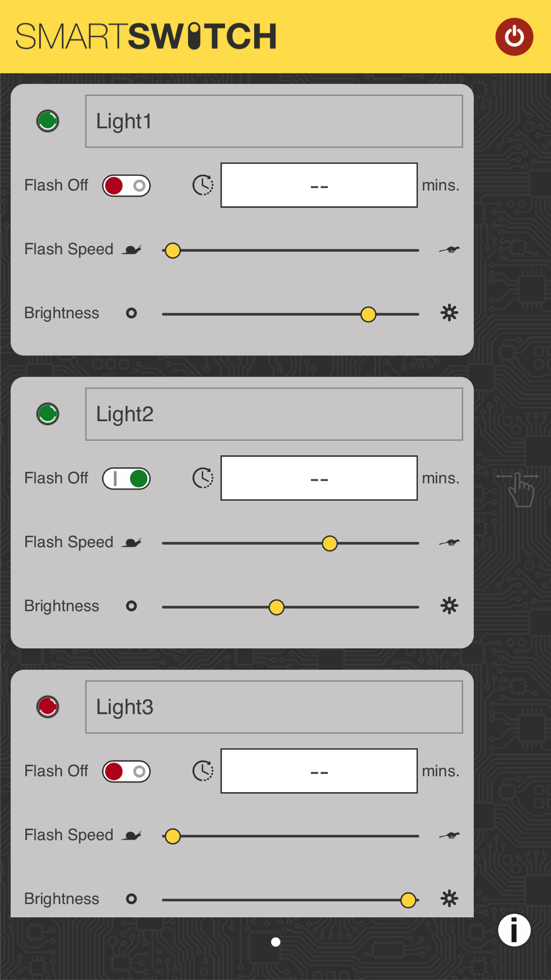Tap the fast speed icon for Light1 flash speed
The height and width of the screenshot is (980, 551).
(450, 250)
